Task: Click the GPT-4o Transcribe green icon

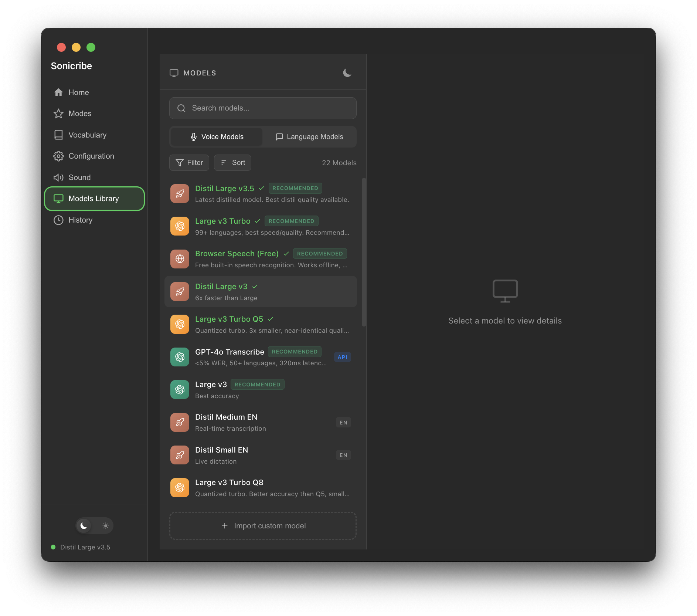Action: [180, 357]
